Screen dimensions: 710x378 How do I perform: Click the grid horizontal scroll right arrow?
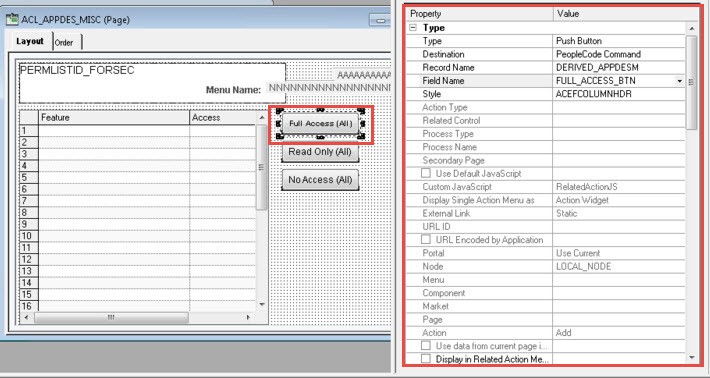248,317
